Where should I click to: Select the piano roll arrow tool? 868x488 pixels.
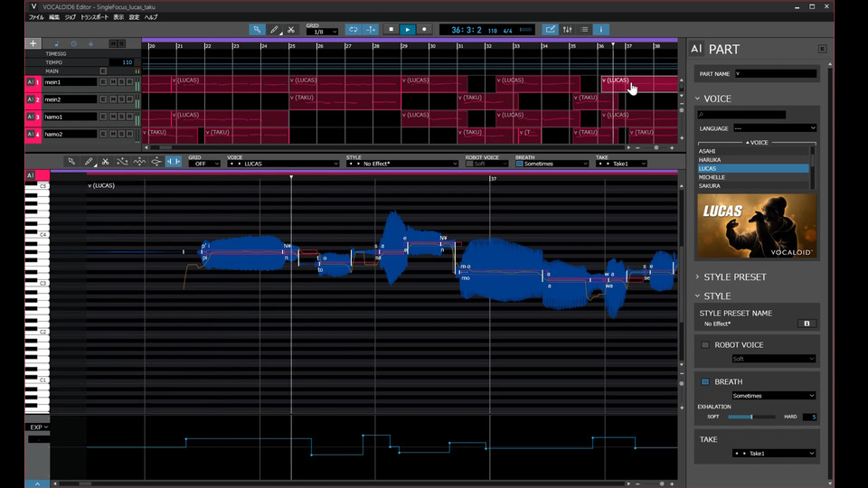tap(71, 162)
